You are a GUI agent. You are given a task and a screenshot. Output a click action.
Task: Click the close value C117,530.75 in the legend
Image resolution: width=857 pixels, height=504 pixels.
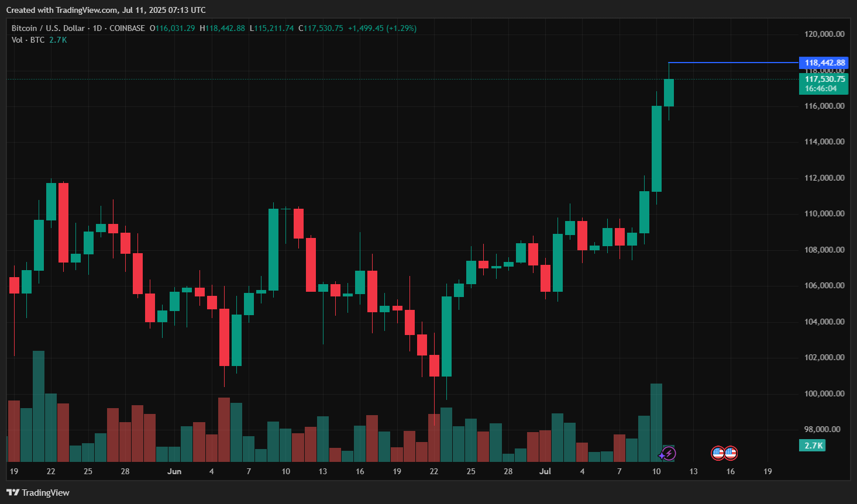pos(321,28)
